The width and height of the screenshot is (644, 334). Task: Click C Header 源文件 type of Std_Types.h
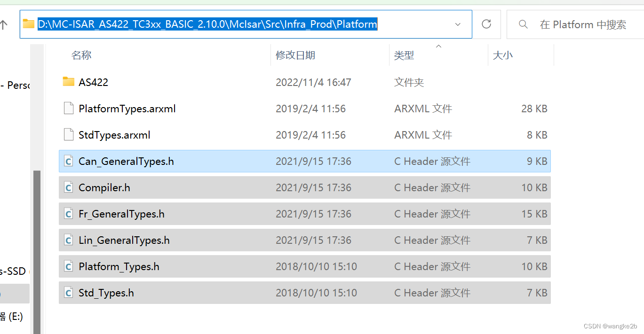(432, 293)
